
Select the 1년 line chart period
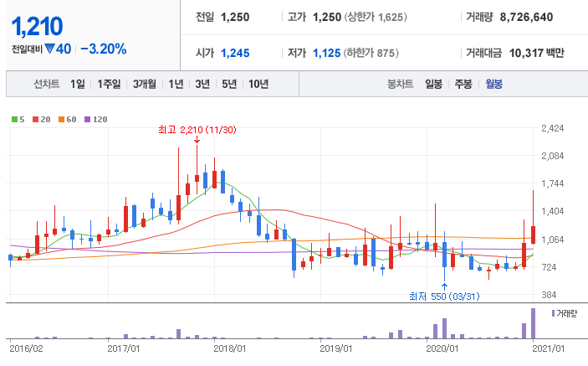[176, 84]
